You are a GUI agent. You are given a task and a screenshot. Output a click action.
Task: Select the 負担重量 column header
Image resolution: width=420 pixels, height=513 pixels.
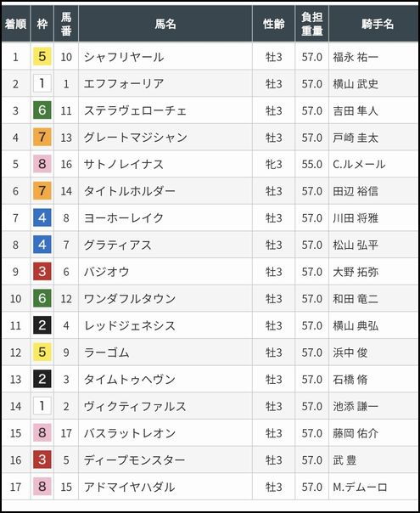click(311, 24)
